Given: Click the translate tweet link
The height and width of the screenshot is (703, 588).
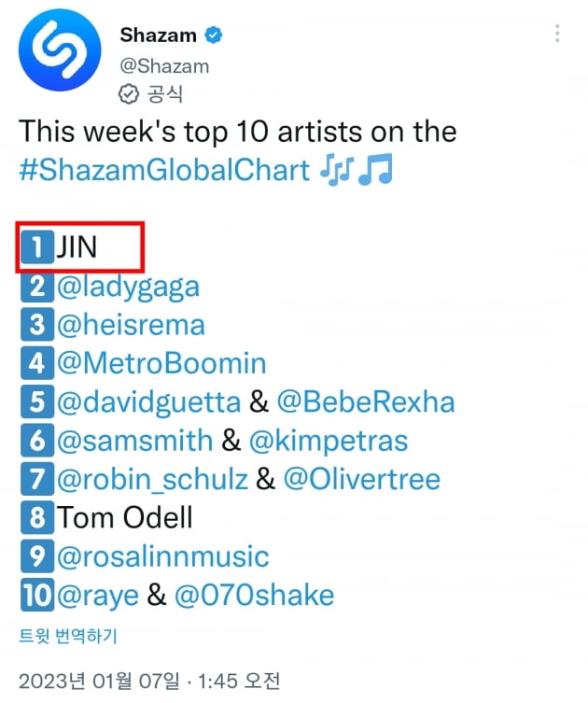Looking at the screenshot, I should pyautogui.click(x=68, y=636).
